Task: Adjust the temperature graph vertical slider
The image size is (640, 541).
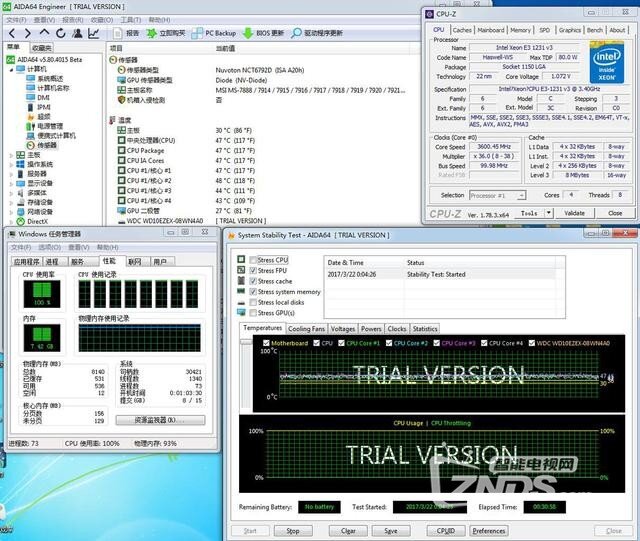Action: point(246,342)
